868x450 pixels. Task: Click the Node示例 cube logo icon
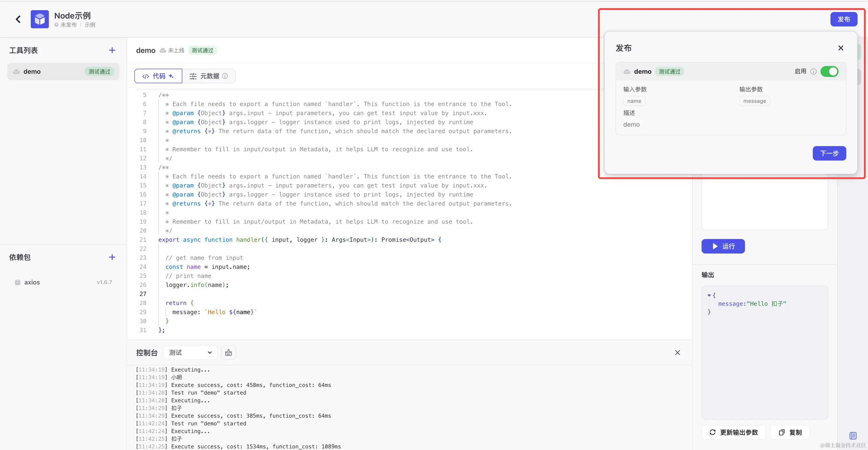tap(40, 19)
